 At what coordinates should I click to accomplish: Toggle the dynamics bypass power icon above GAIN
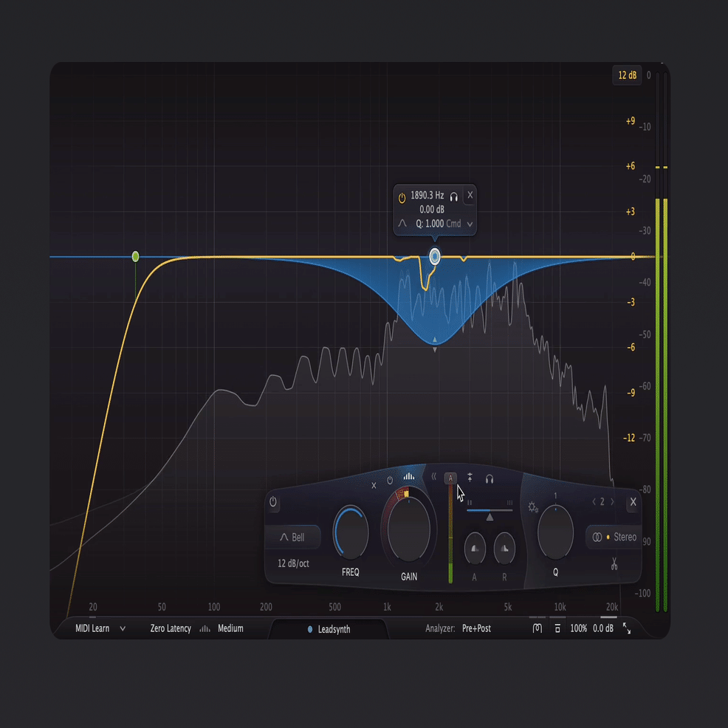point(390,481)
